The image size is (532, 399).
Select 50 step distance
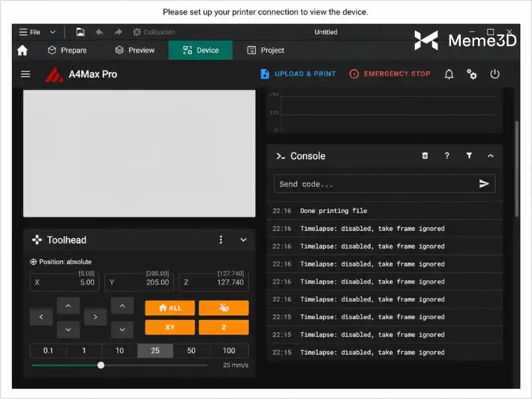[192, 350]
